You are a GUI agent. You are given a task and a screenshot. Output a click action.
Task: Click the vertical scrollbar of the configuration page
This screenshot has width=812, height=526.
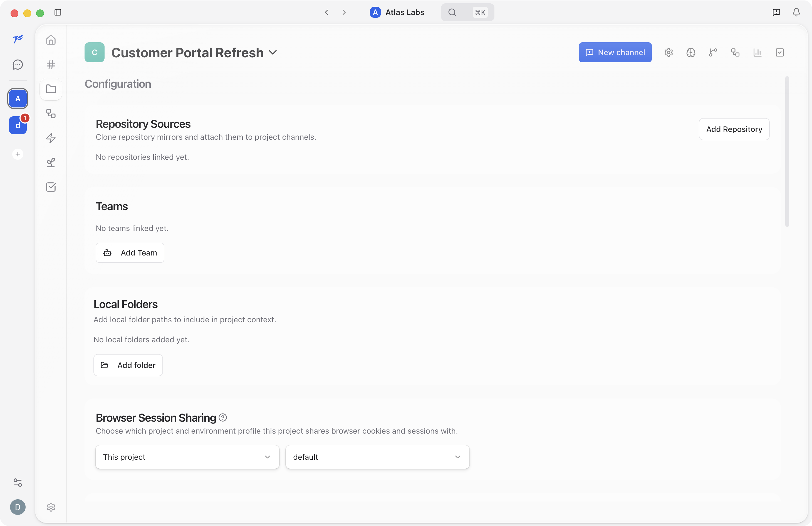tap(787, 152)
